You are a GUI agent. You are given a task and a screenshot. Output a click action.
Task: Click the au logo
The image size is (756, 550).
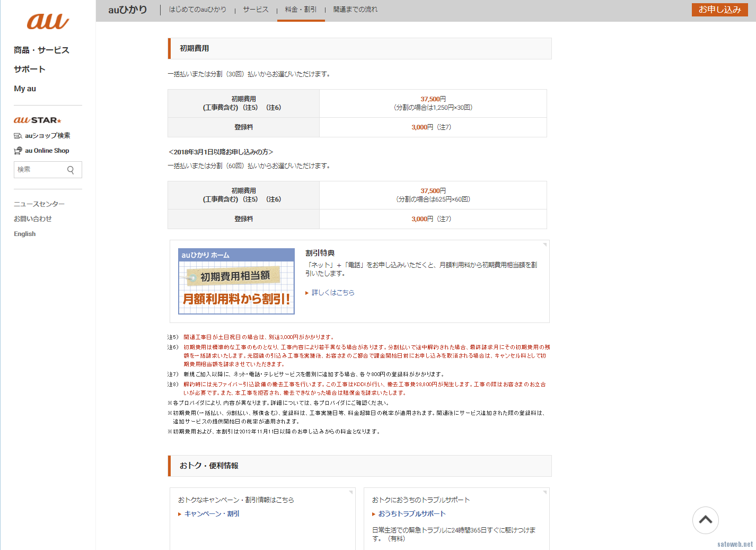tap(48, 22)
